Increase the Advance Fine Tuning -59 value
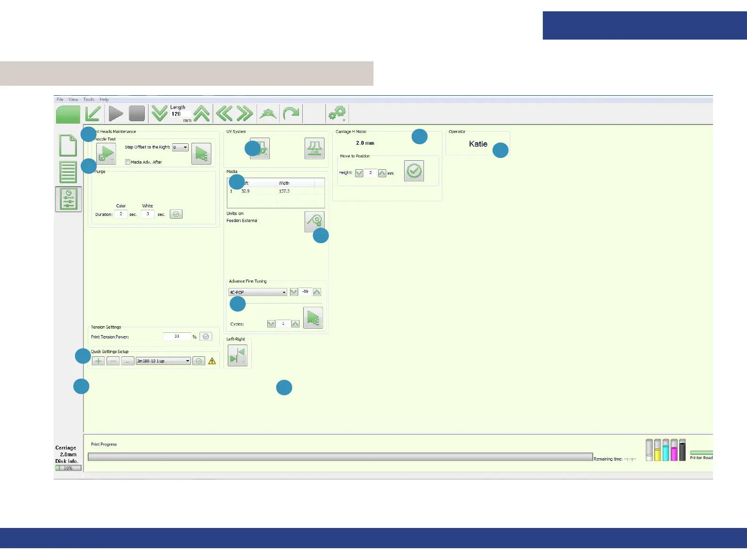Screen dimensions: 747x560 [317, 292]
